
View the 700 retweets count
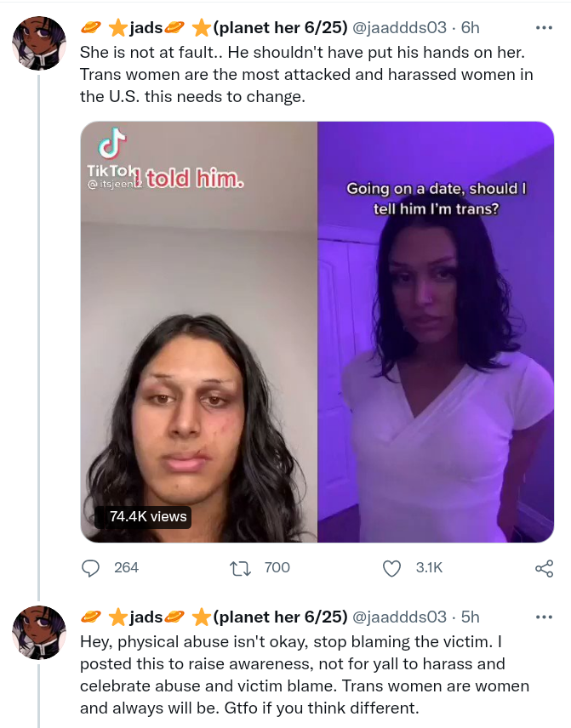coord(277,568)
